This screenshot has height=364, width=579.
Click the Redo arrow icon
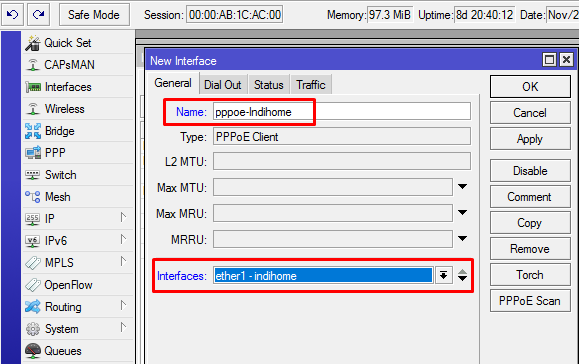(38, 15)
